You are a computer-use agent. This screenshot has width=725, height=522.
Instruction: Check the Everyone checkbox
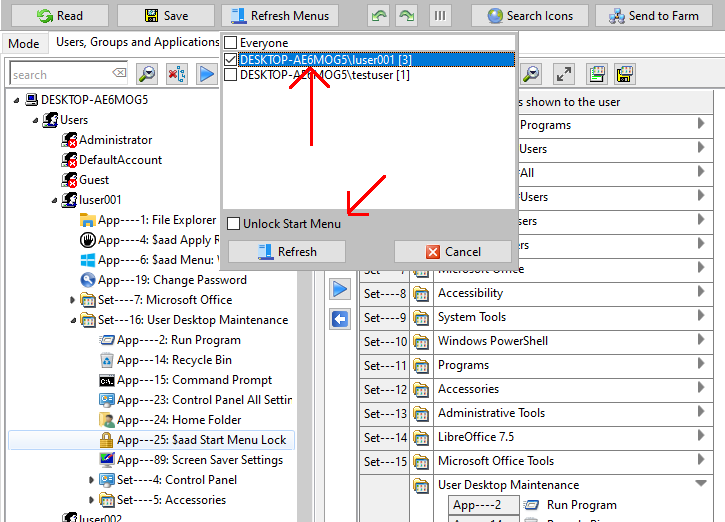click(232, 43)
